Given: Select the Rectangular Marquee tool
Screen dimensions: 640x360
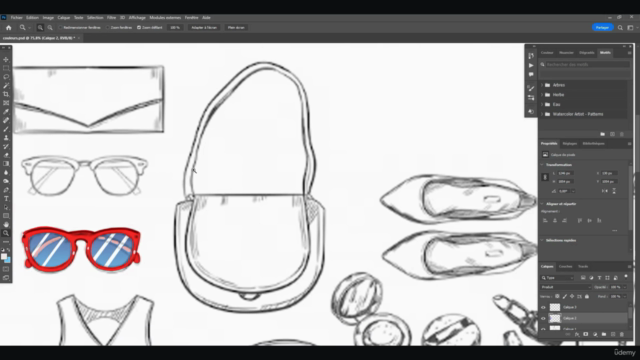Looking at the screenshot, I should pyautogui.click(x=6, y=68).
